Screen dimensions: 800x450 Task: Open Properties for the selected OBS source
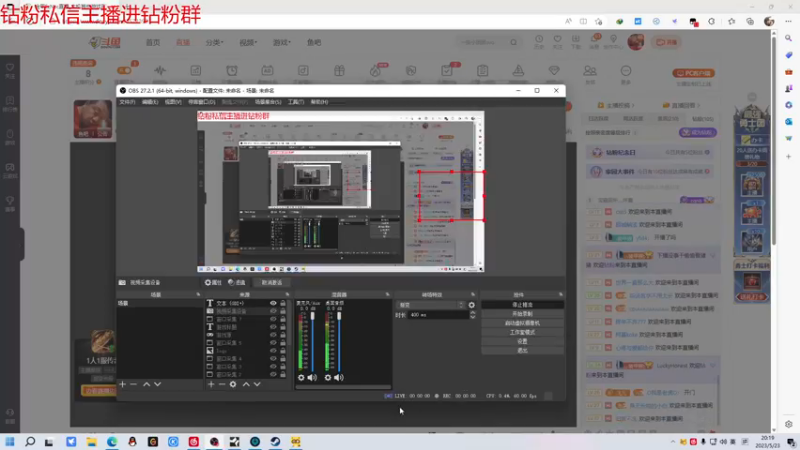(x=213, y=282)
